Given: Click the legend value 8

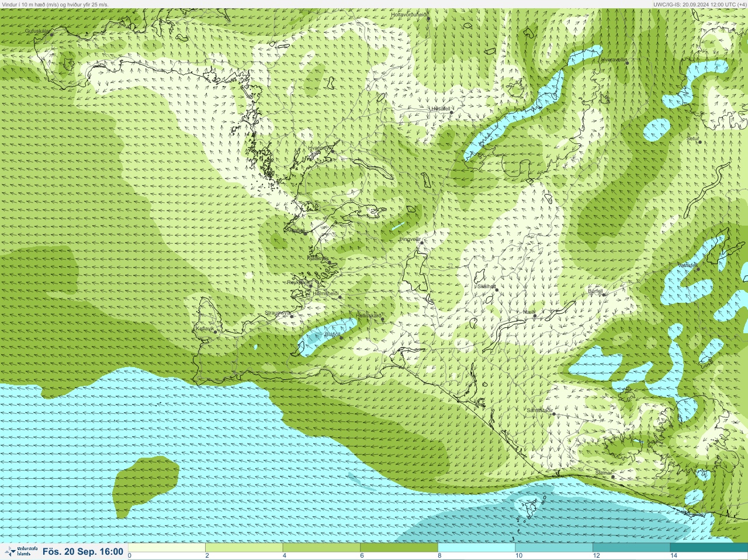Looking at the screenshot, I should point(439,556).
